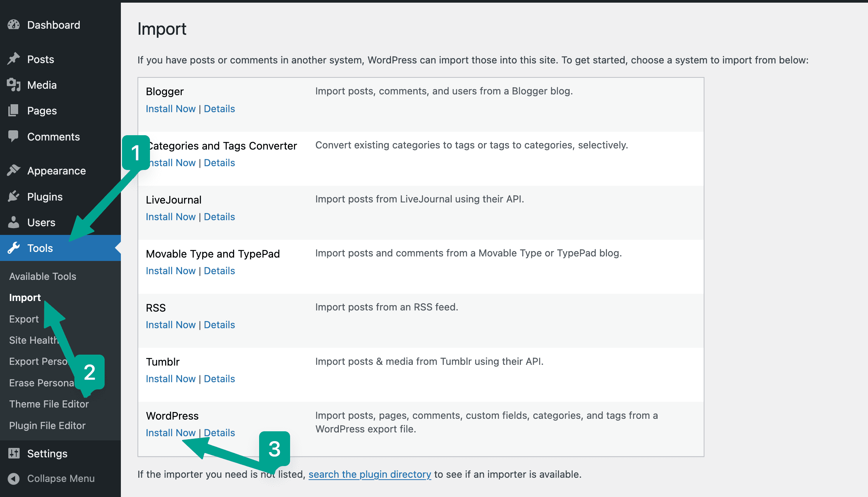The image size is (868, 497).
Task: Click the Users person icon
Action: pos(14,222)
